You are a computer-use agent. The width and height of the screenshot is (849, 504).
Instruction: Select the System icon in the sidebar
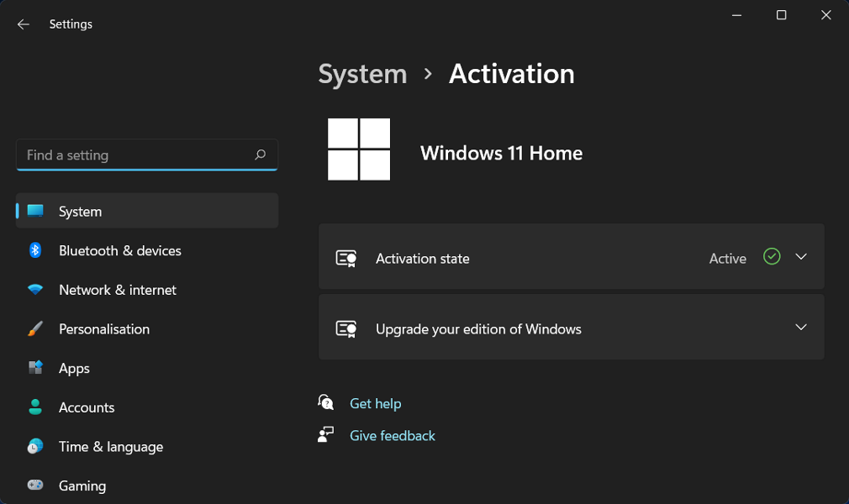pos(38,211)
